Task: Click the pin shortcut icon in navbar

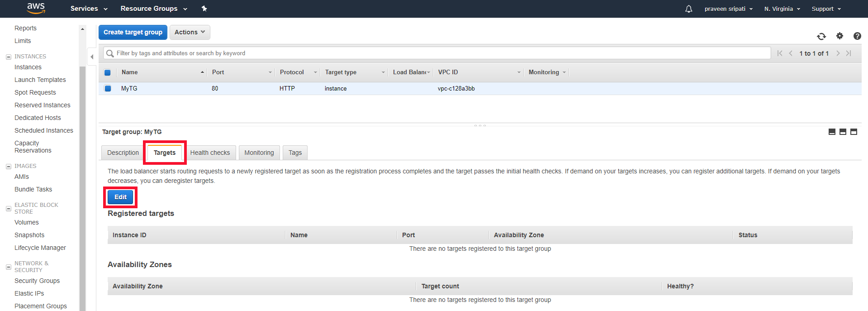Action: 204,9
